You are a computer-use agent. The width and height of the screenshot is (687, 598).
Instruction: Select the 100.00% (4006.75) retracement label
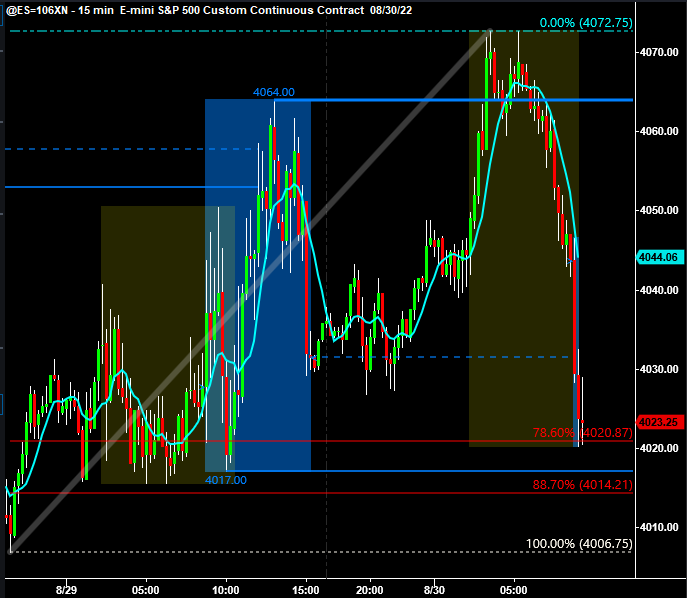point(579,544)
